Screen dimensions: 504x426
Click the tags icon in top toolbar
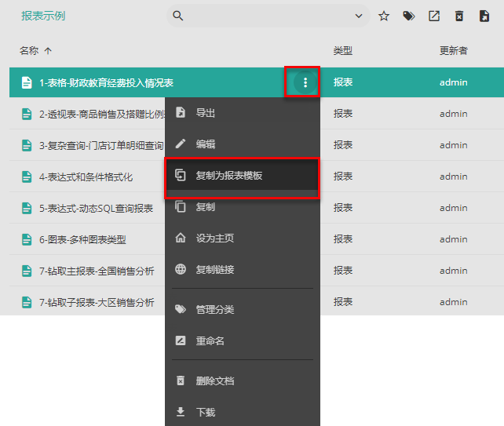409,16
